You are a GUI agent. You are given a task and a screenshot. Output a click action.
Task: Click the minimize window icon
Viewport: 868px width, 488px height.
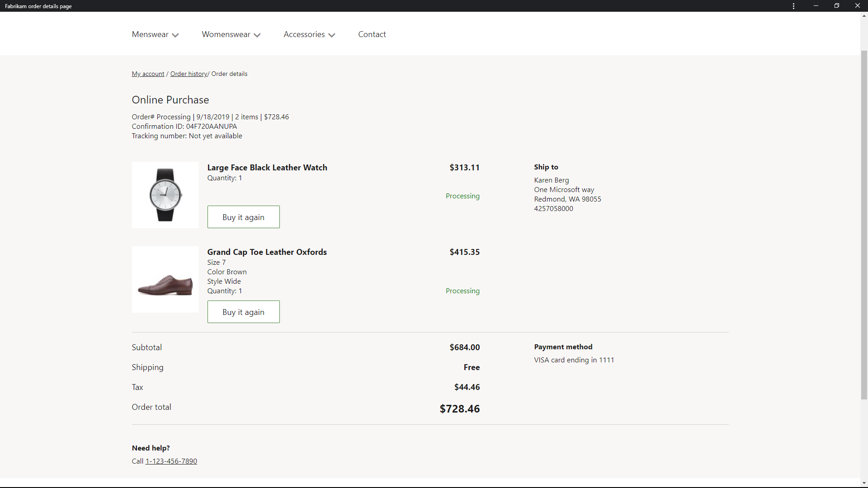816,6
